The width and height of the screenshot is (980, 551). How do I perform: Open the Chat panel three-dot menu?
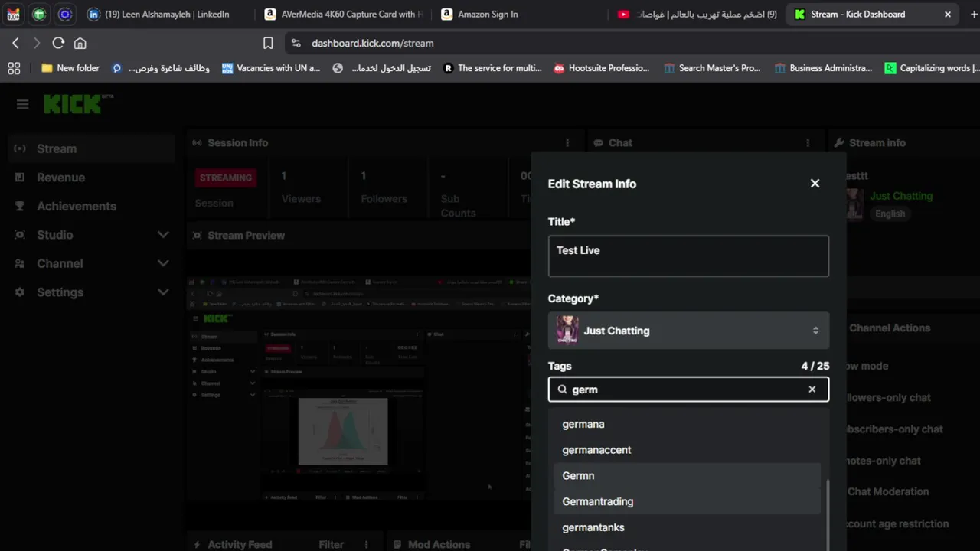(x=808, y=143)
